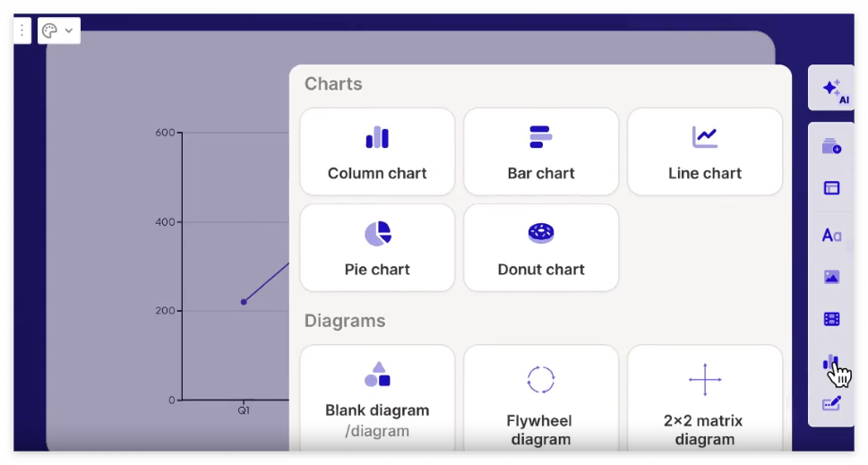Image resolution: width=868 pixels, height=465 pixels.
Task: Open the text styles Aa icon
Action: pos(831,236)
